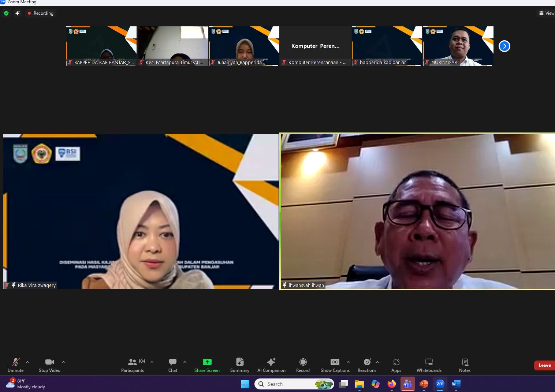
Task: Click the Share Screen button
Action: click(207, 365)
